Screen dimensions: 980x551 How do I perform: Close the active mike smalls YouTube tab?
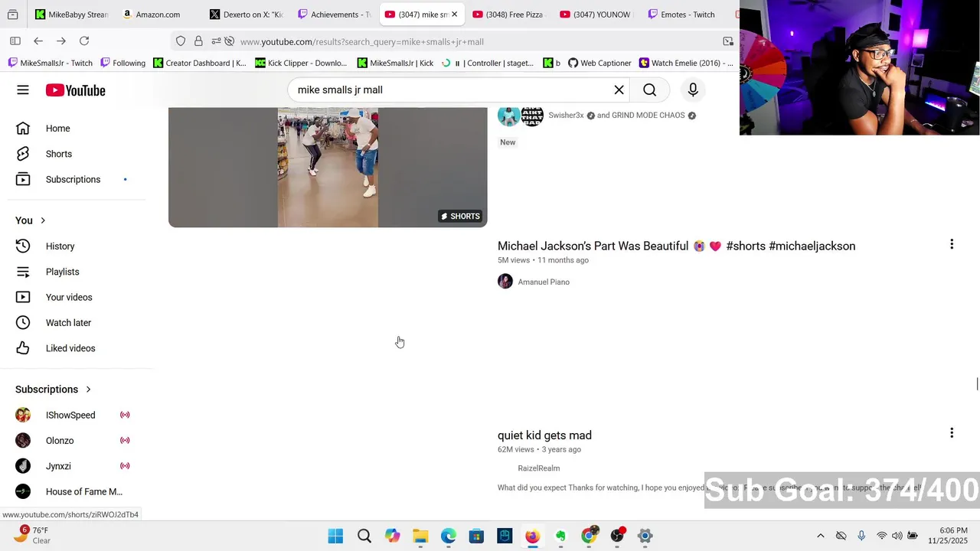pos(454,15)
